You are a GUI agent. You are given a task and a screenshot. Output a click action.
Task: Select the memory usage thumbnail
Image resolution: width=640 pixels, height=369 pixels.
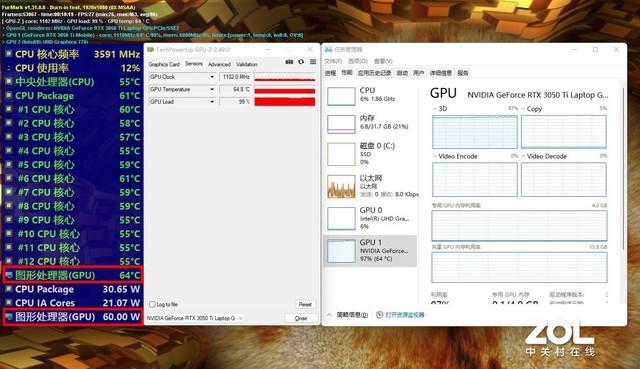pyautogui.click(x=341, y=124)
